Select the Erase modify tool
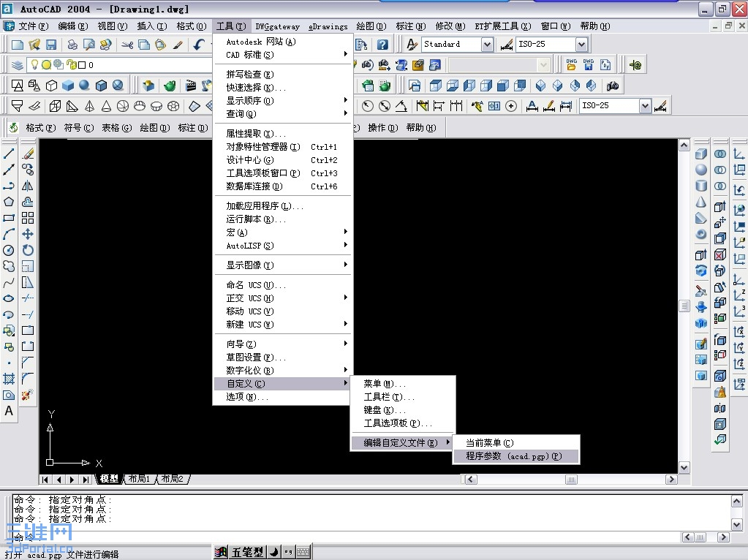Image resolution: width=748 pixels, height=560 pixels. (28, 154)
